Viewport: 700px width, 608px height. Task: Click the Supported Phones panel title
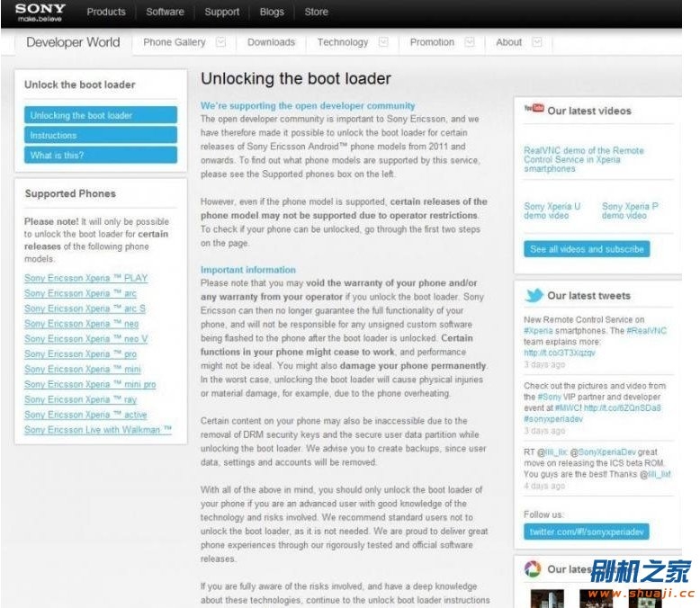click(x=70, y=193)
